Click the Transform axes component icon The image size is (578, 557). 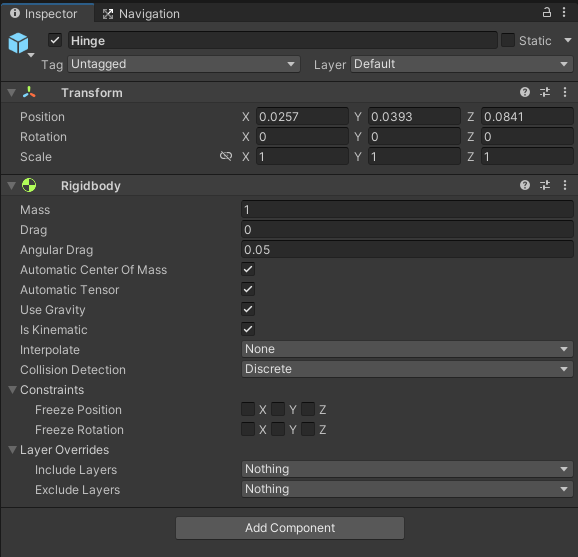point(29,92)
